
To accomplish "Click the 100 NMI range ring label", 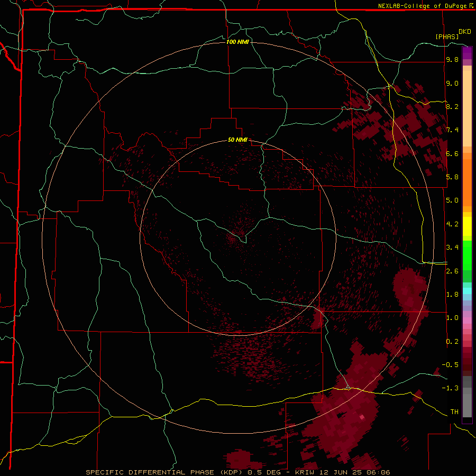I will click(x=237, y=42).
